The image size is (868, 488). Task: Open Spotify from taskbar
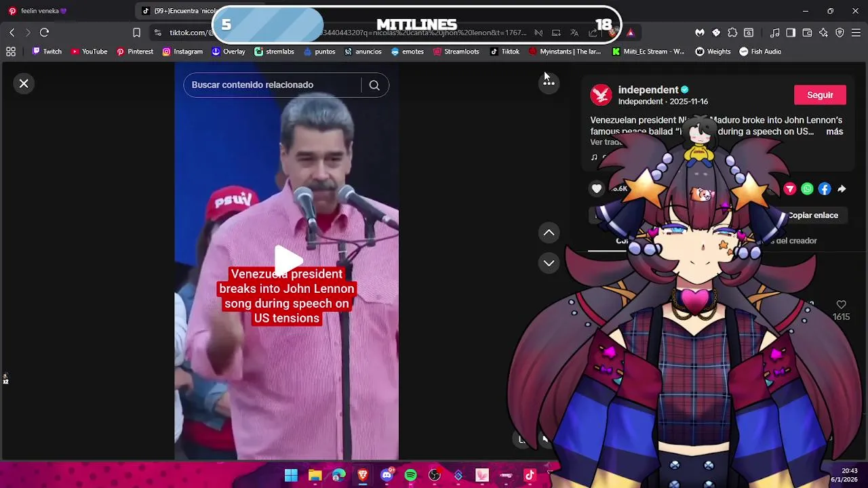410,475
